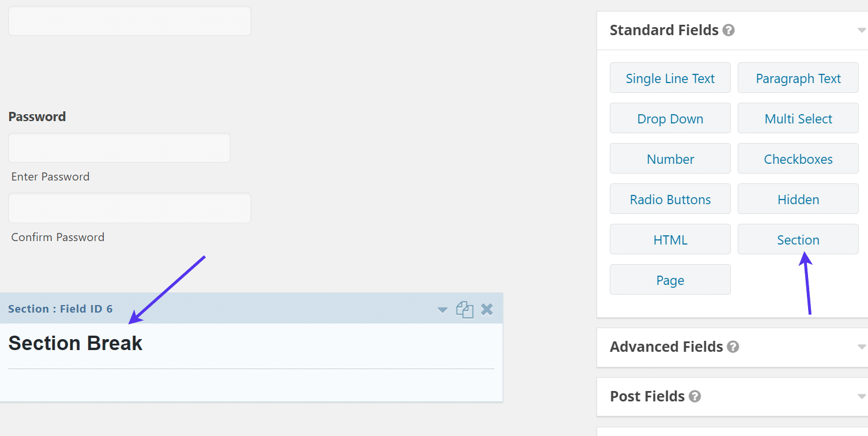
Task: Expand the Advanced Fields panel
Action: pos(861,347)
